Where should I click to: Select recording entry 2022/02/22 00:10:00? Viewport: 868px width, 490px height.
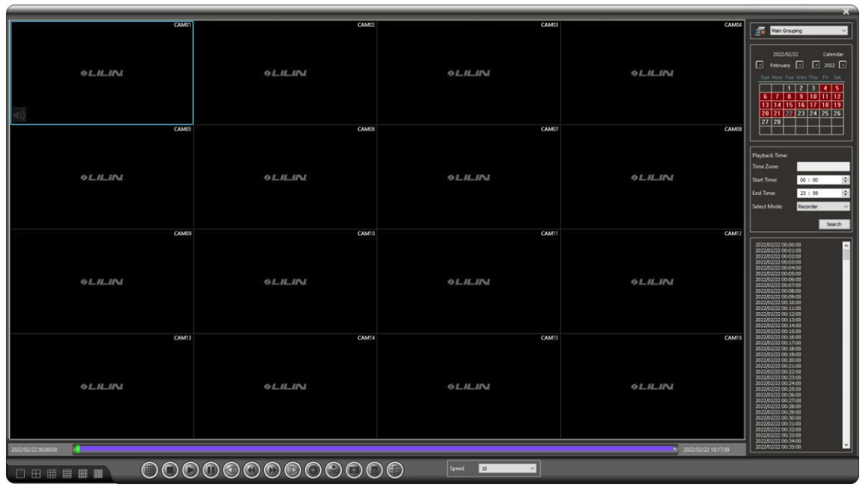point(778,303)
